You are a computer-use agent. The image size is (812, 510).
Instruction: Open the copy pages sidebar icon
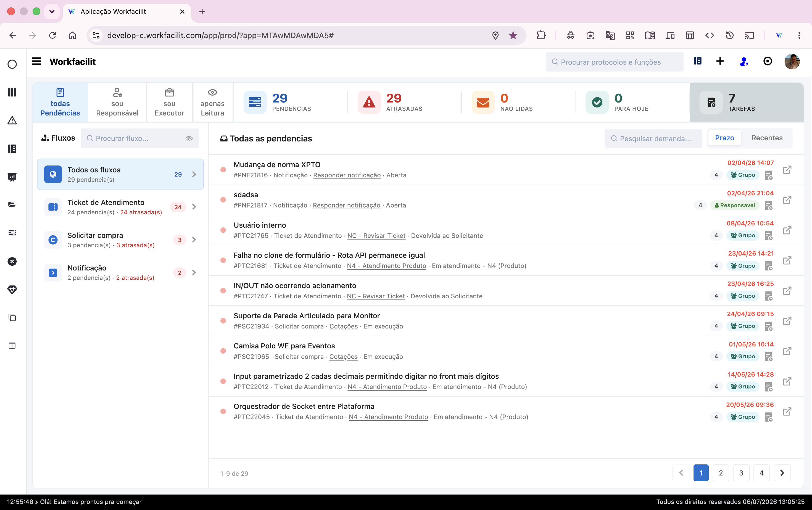coord(12,317)
